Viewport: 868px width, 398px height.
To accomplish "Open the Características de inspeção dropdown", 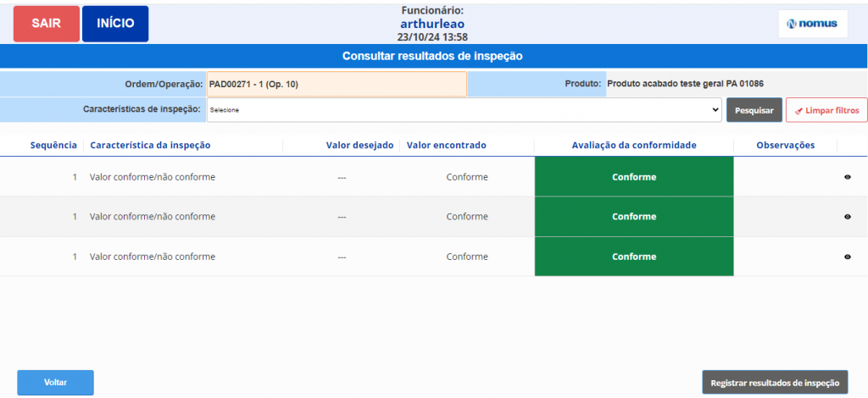I will [464, 110].
